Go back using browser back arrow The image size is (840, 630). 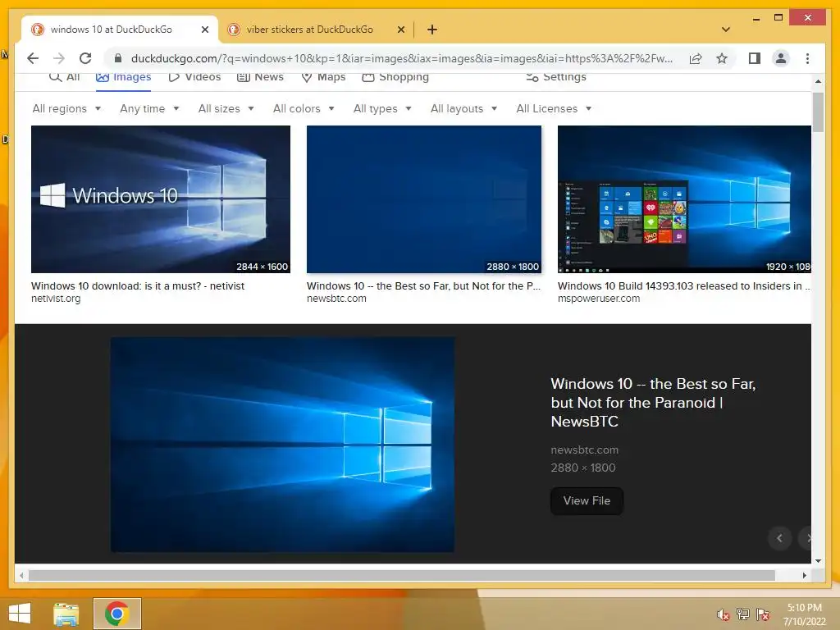point(33,58)
